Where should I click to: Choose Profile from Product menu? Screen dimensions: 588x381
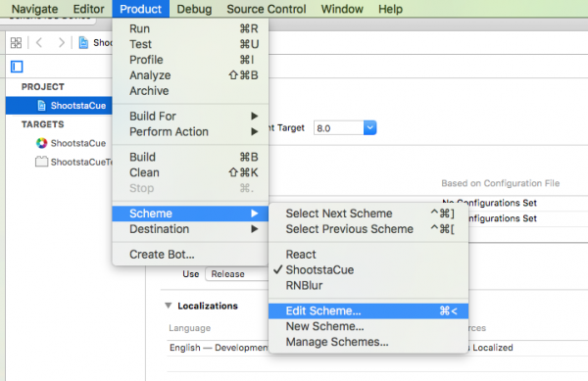[190, 60]
